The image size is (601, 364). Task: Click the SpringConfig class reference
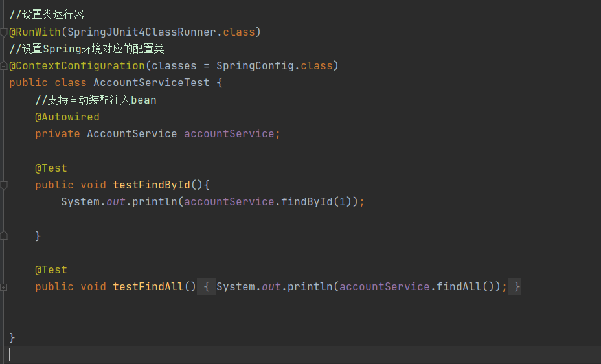point(255,66)
